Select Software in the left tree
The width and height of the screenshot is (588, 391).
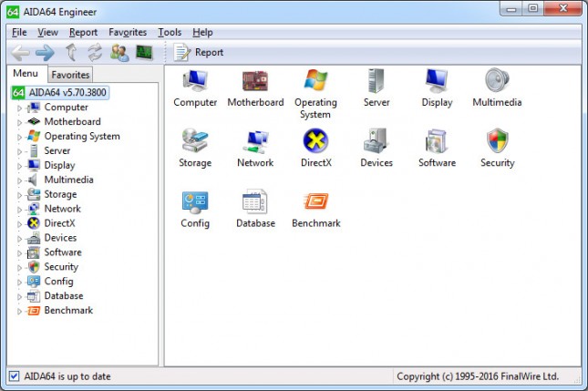[63, 252]
